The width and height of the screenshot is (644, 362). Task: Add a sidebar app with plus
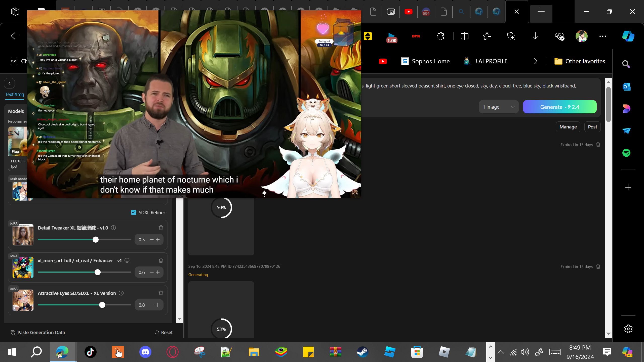click(x=628, y=188)
